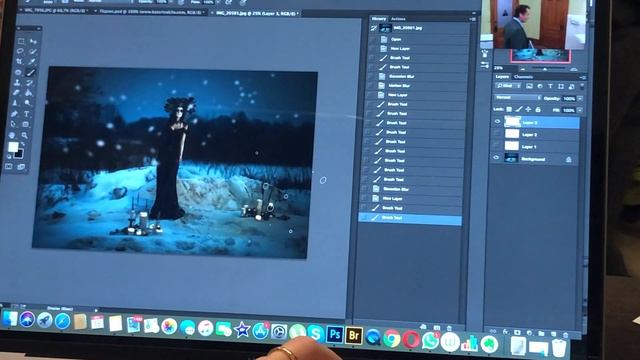Screen dimensions: 640x360
Task: Swap foreground and background colors
Action: click(22, 144)
